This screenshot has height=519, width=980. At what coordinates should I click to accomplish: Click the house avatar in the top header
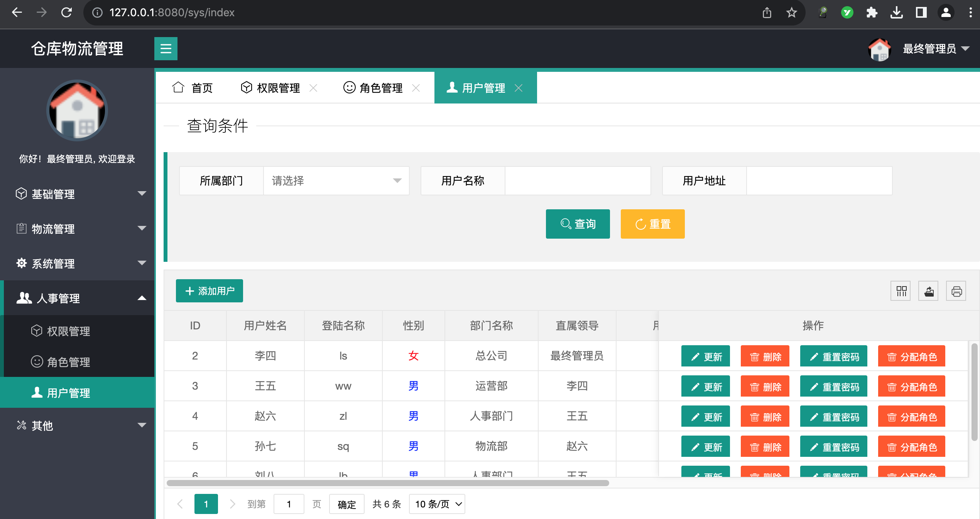tap(879, 49)
